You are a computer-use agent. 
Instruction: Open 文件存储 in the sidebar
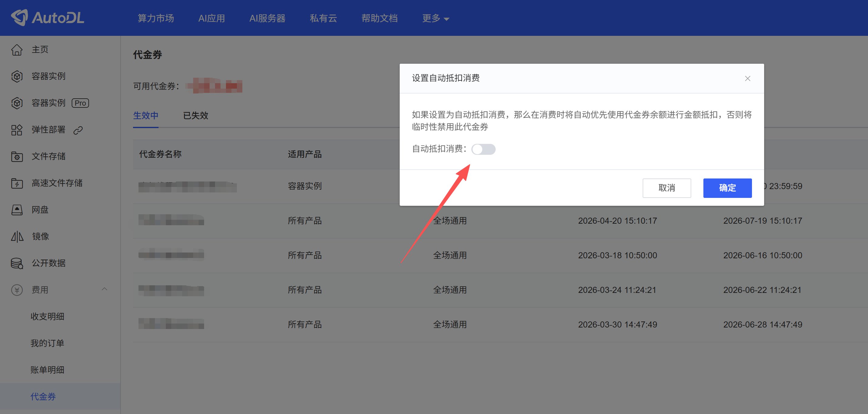click(x=49, y=156)
